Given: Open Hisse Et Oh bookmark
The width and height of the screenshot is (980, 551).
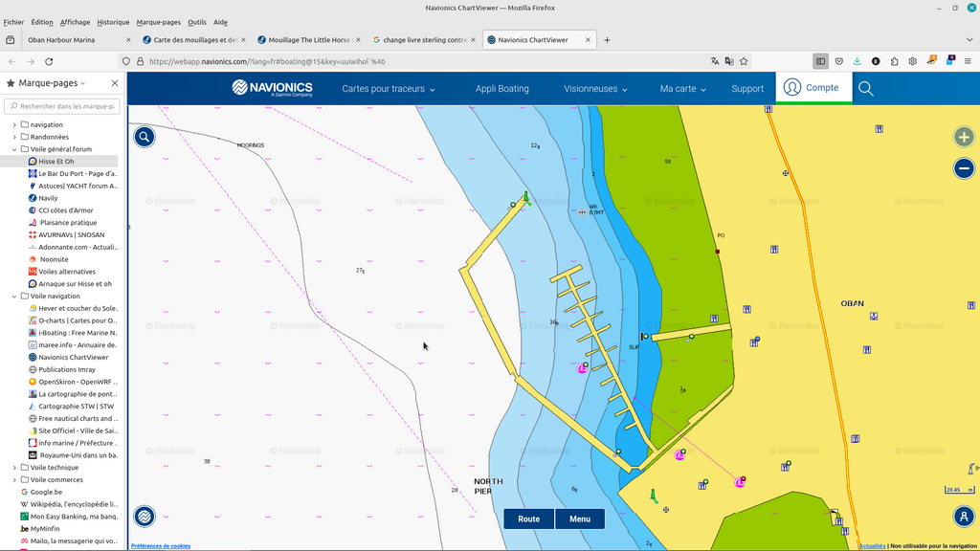Looking at the screenshot, I should [x=58, y=161].
